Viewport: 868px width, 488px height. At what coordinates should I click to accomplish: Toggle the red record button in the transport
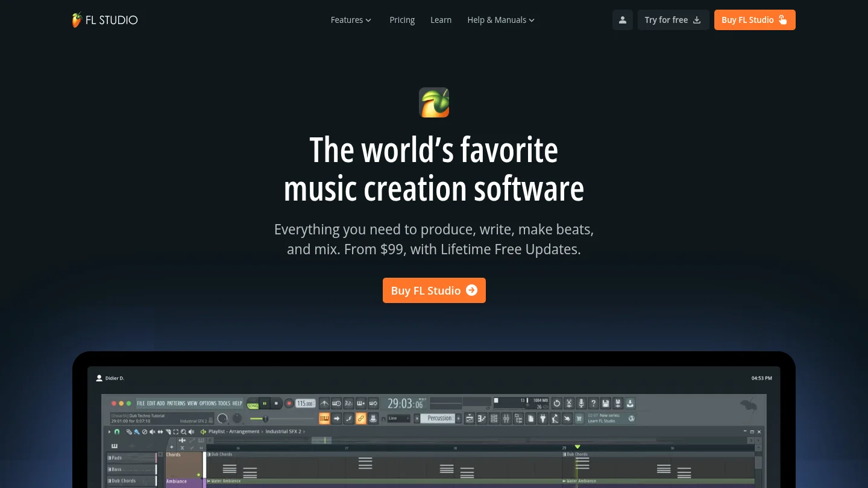click(x=289, y=403)
